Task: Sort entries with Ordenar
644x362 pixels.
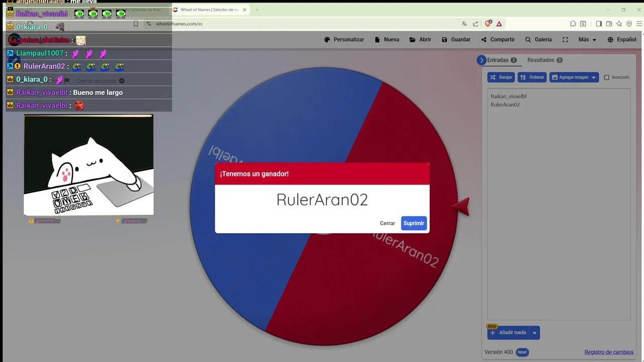Action: [532, 77]
